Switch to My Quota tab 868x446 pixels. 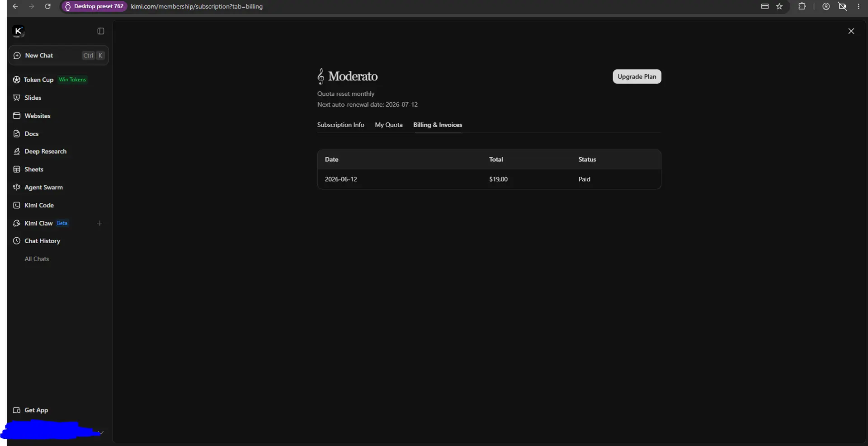(x=388, y=125)
